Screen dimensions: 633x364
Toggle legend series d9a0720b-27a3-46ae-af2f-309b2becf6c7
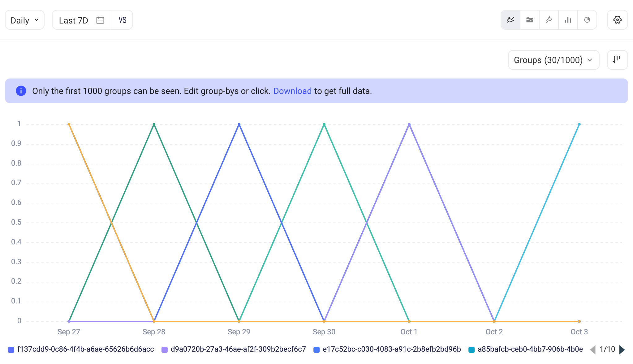tap(234, 349)
